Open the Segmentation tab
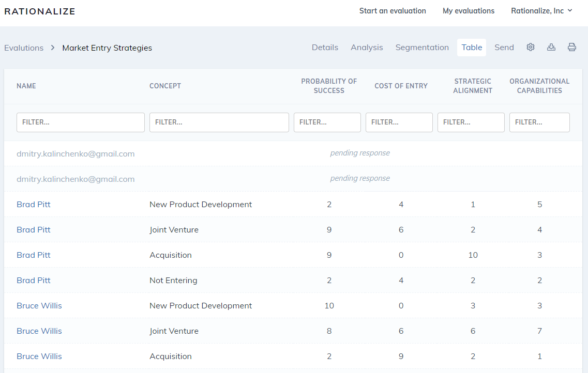This screenshot has height=373, width=588. pyautogui.click(x=422, y=48)
